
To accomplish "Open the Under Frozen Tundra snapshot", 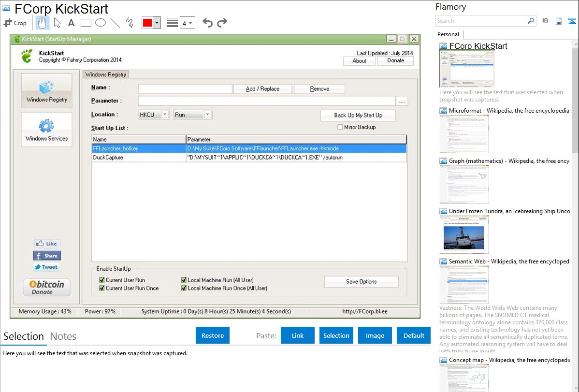I will click(464, 234).
